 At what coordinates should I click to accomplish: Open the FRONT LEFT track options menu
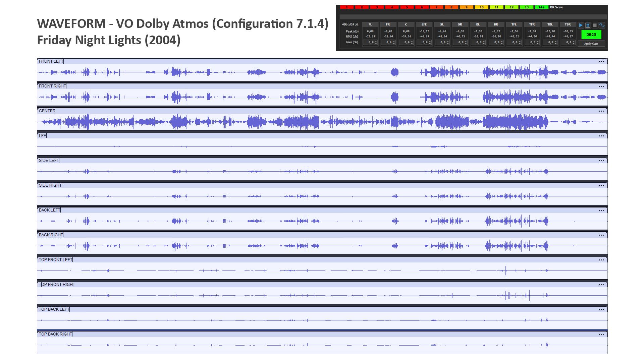click(601, 61)
